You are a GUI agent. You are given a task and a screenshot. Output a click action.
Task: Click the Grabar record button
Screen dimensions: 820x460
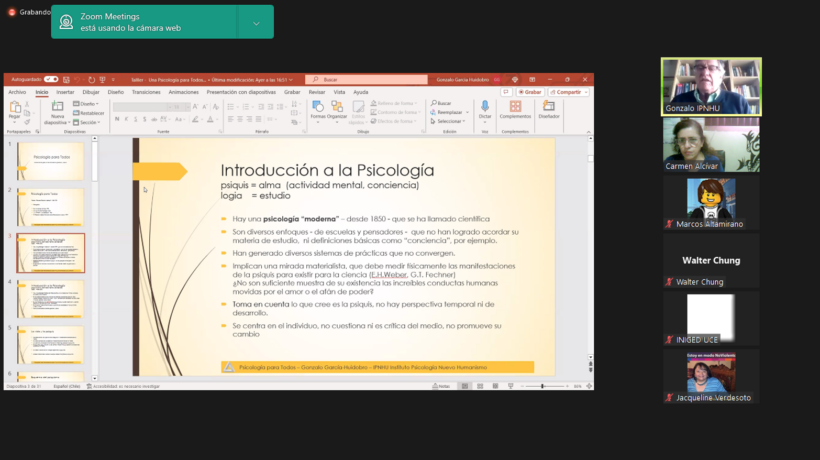coord(531,91)
